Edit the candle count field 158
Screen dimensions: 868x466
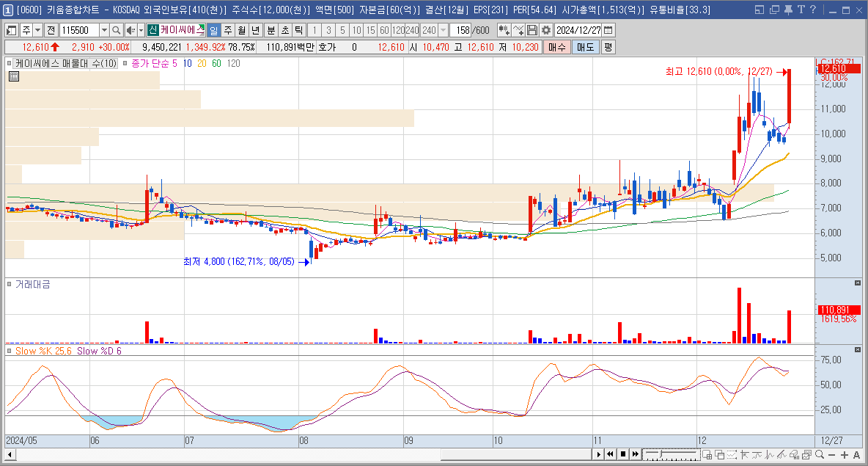click(461, 31)
